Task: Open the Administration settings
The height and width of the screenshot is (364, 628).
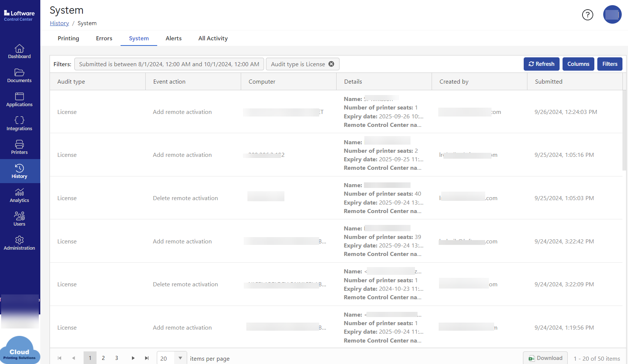Action: (20, 243)
